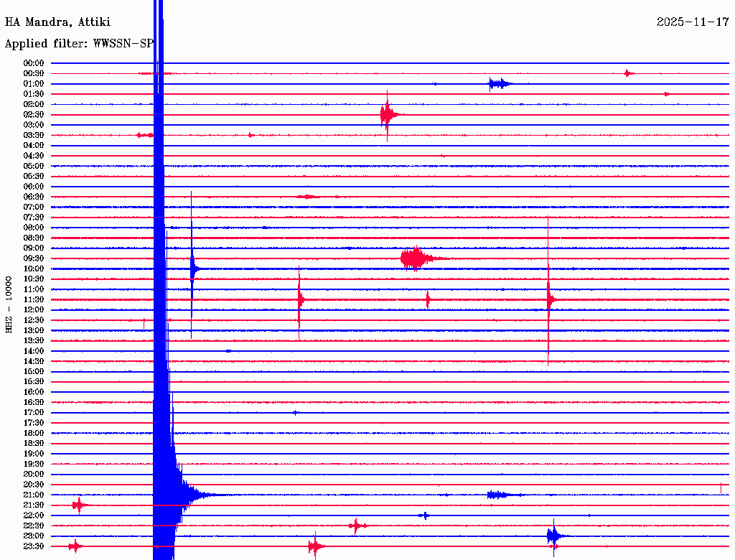Select the 02:30 time label
735x560 pixels.
pos(34,114)
